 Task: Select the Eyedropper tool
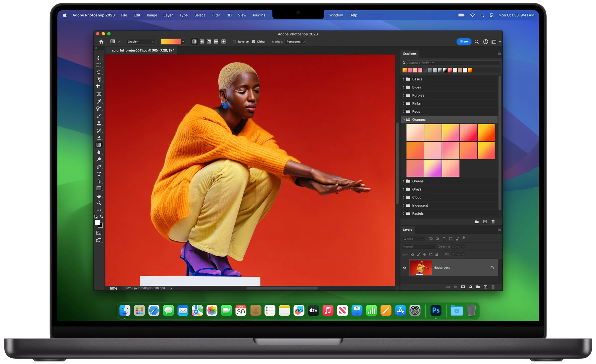click(99, 101)
